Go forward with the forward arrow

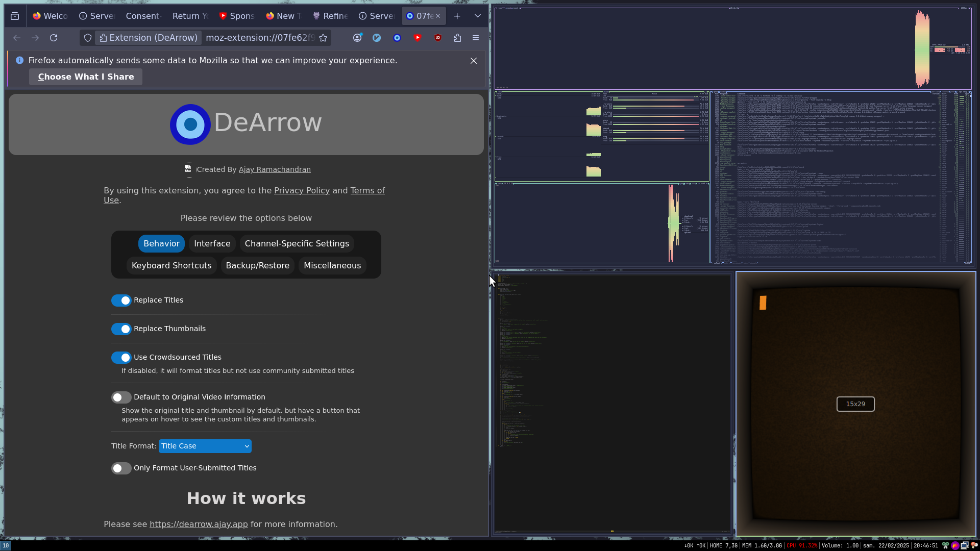point(35,38)
